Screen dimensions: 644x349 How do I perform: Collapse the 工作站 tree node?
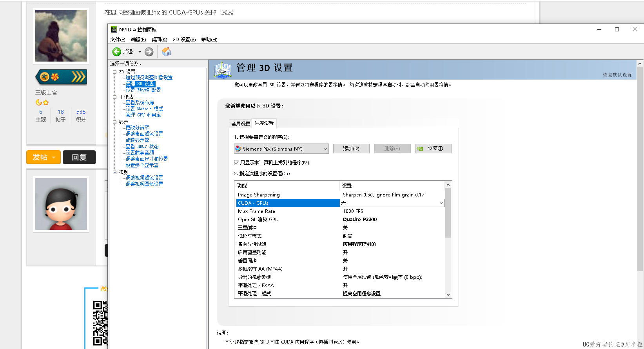tap(115, 97)
